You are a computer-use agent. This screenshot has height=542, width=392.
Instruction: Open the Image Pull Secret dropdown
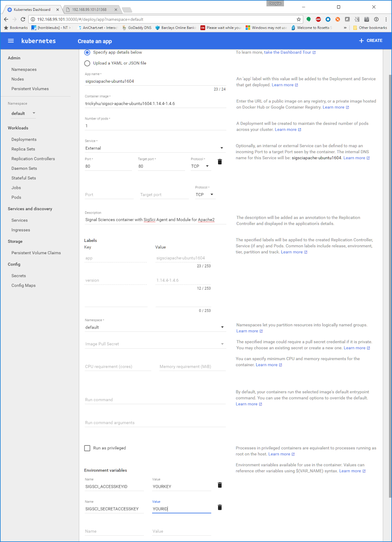pyautogui.click(x=155, y=344)
